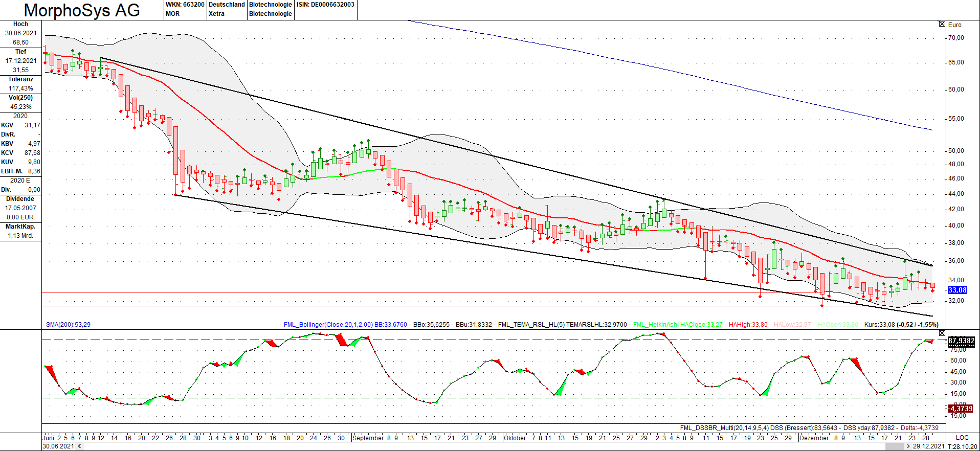Click the Delta tag -4,3739
Image resolution: width=980 pixels, height=451 pixels.
pyautogui.click(x=961, y=409)
